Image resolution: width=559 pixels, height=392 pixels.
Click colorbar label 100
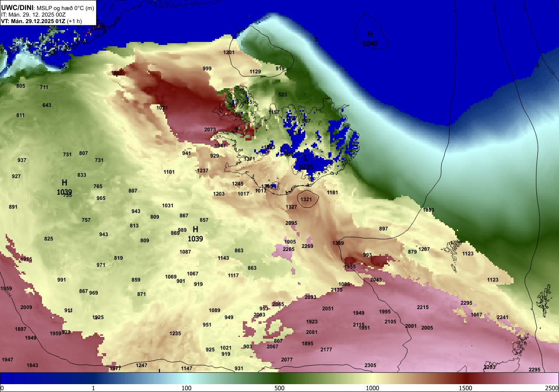coord(186,388)
